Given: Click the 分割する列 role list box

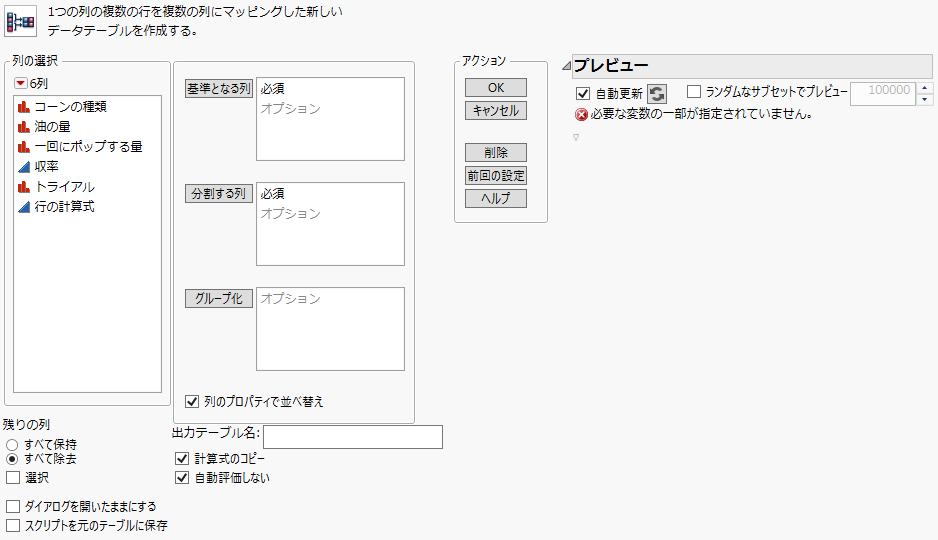Looking at the screenshot, I should (330, 224).
